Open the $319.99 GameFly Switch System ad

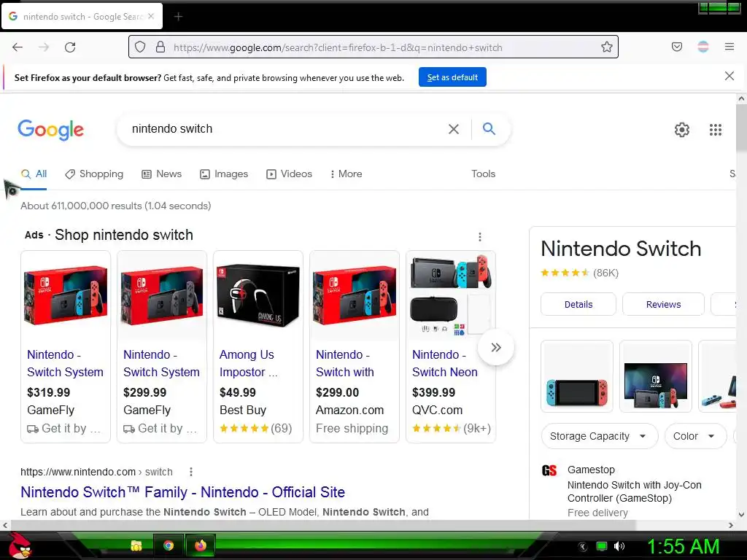coord(66,346)
